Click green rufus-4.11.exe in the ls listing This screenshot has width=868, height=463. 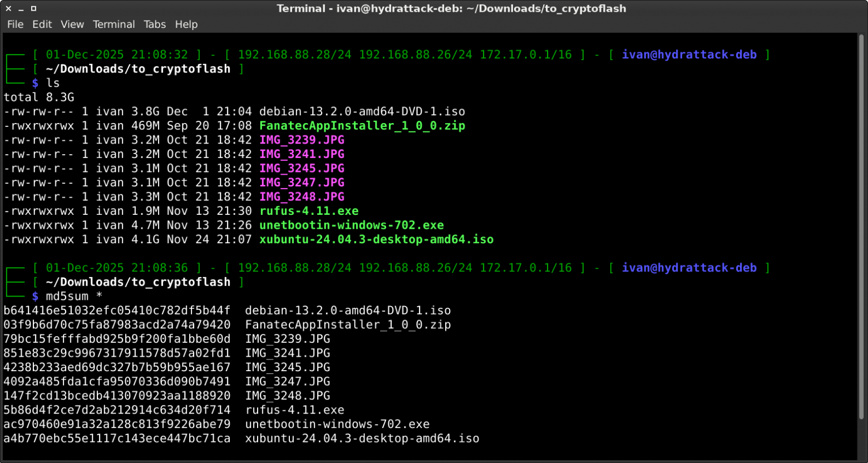[309, 211]
